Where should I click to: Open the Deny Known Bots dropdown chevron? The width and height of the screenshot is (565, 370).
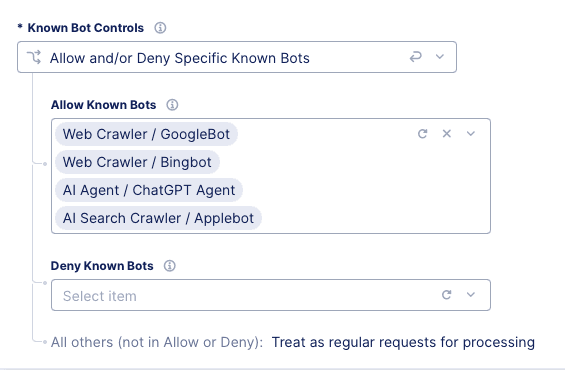[x=471, y=295]
